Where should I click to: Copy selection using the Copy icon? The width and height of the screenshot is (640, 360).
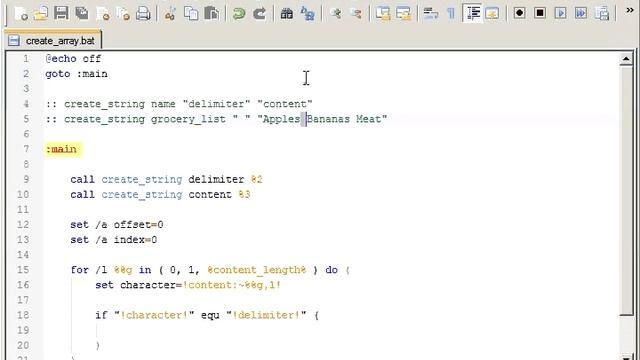tap(191, 13)
